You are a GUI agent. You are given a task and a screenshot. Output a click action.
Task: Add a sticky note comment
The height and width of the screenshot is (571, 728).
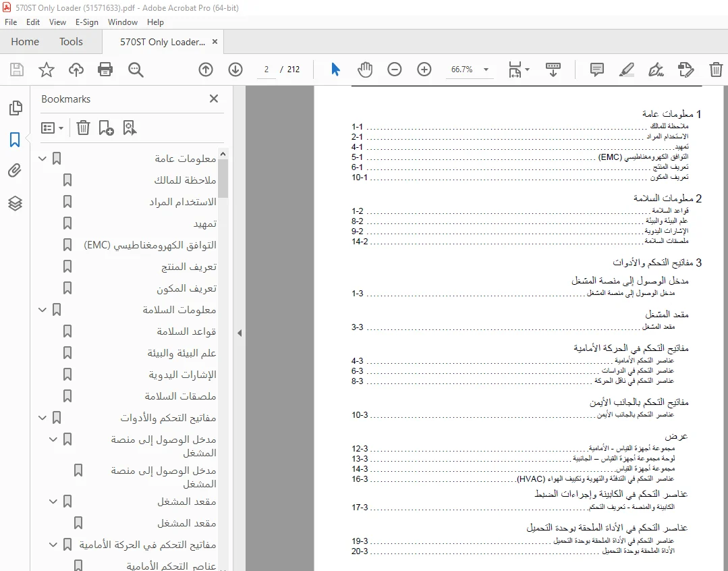click(x=596, y=70)
